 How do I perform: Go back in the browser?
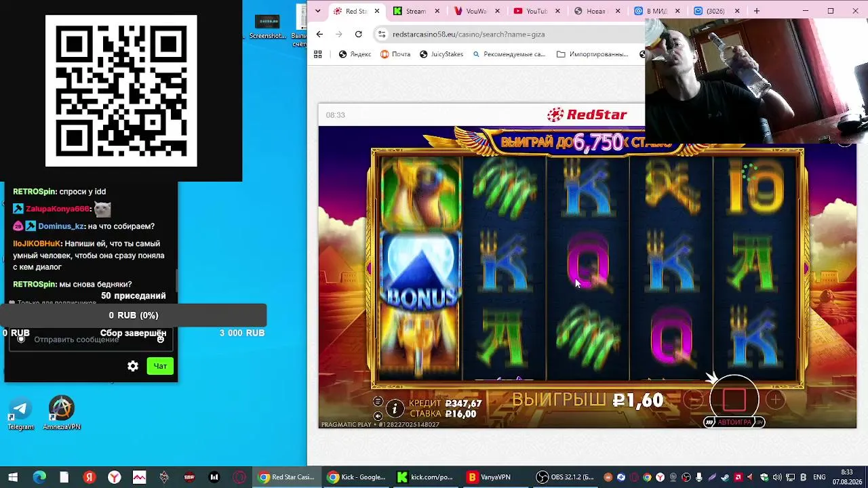tap(320, 34)
